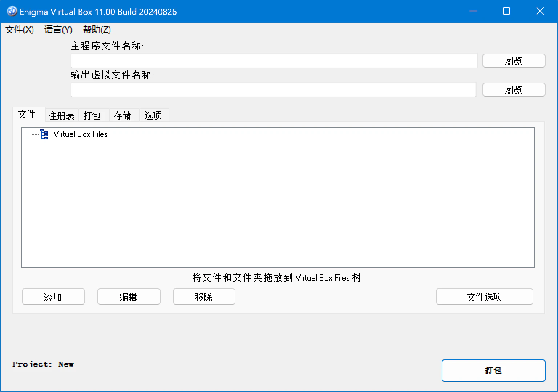Viewport: 558px width, 392px height.
Task: Open the 帮助(Z) help menu
Action: [97, 30]
